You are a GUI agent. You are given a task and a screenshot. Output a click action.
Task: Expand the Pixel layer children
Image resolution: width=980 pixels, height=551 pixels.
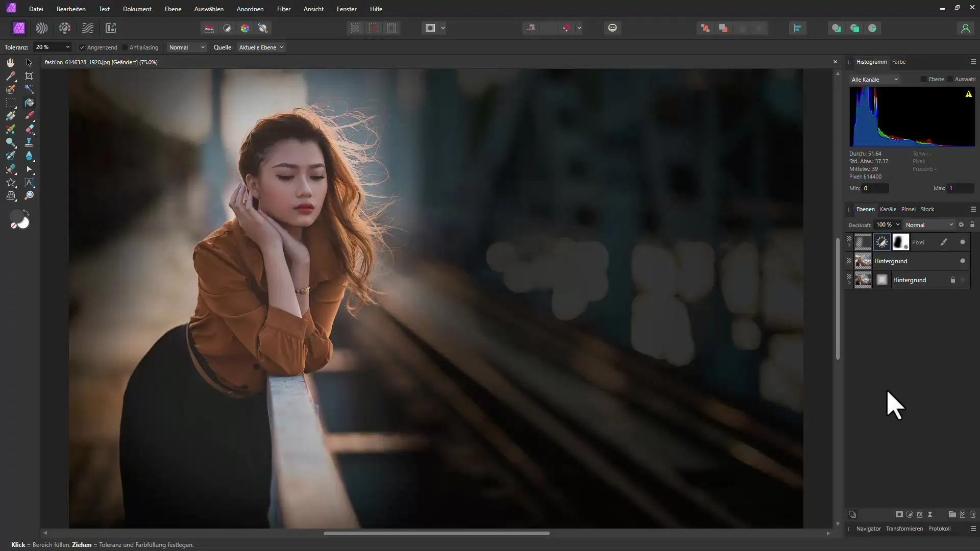(849, 246)
